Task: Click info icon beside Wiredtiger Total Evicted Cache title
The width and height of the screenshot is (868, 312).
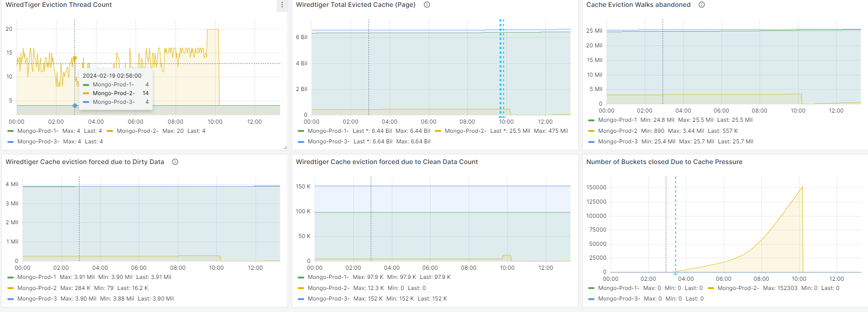Action: coord(427,5)
